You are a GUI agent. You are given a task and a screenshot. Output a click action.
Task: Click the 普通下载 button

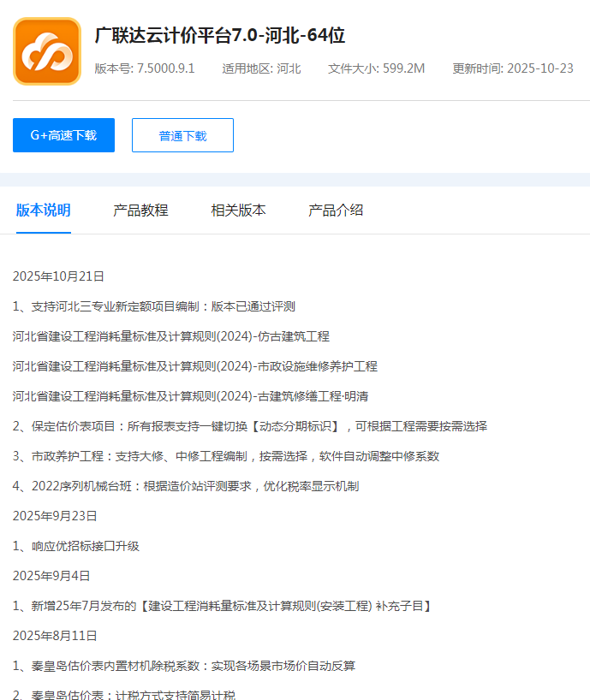coord(182,135)
